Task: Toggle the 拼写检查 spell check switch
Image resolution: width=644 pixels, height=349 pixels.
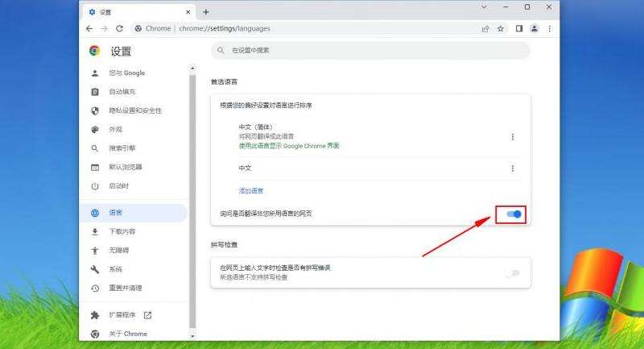Action: click(512, 273)
